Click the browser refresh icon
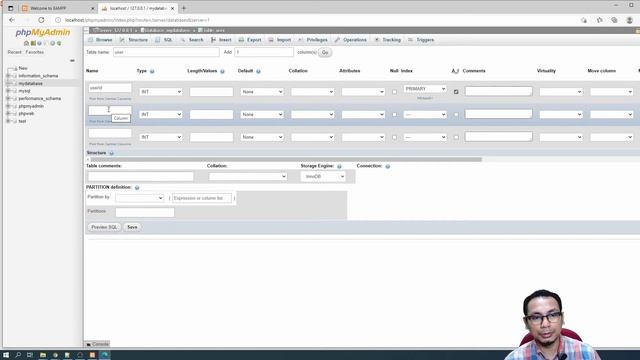640x360 pixels. (41, 20)
